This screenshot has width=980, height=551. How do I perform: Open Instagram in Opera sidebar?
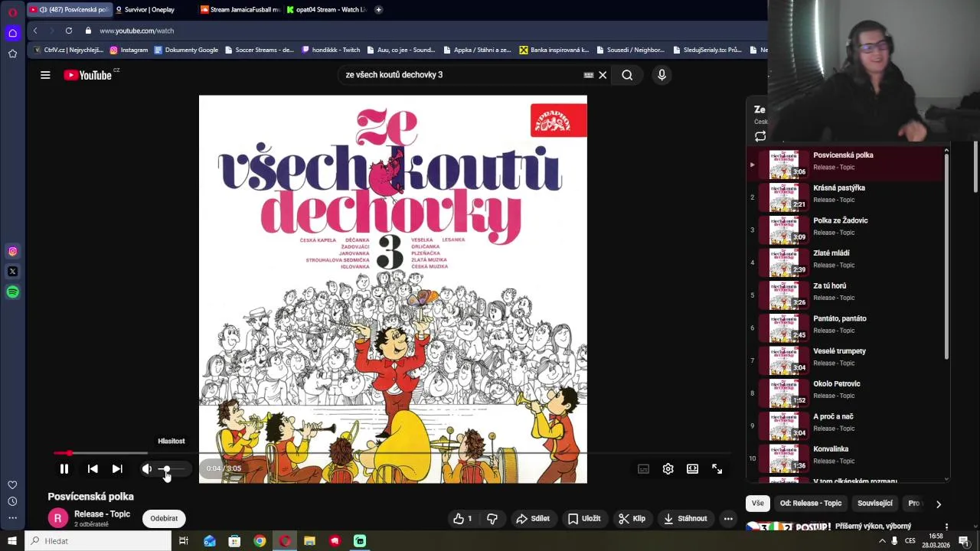coord(12,251)
